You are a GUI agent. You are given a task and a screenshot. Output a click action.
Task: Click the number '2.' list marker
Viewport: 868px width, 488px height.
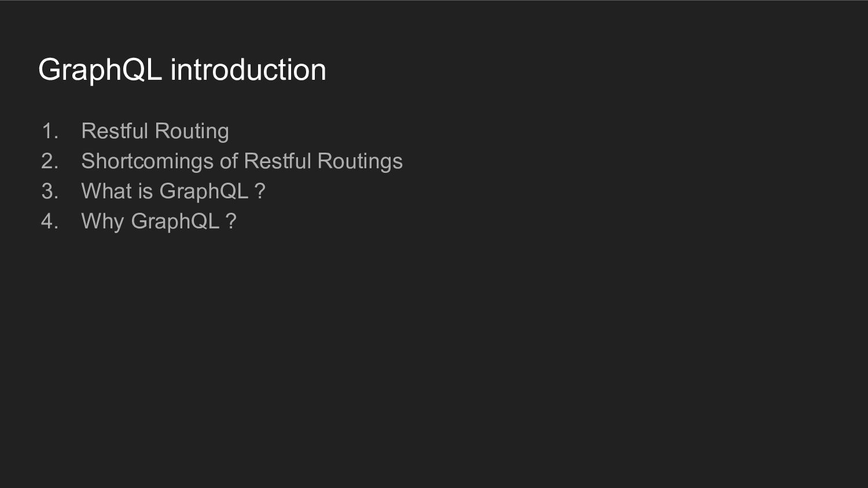point(50,161)
